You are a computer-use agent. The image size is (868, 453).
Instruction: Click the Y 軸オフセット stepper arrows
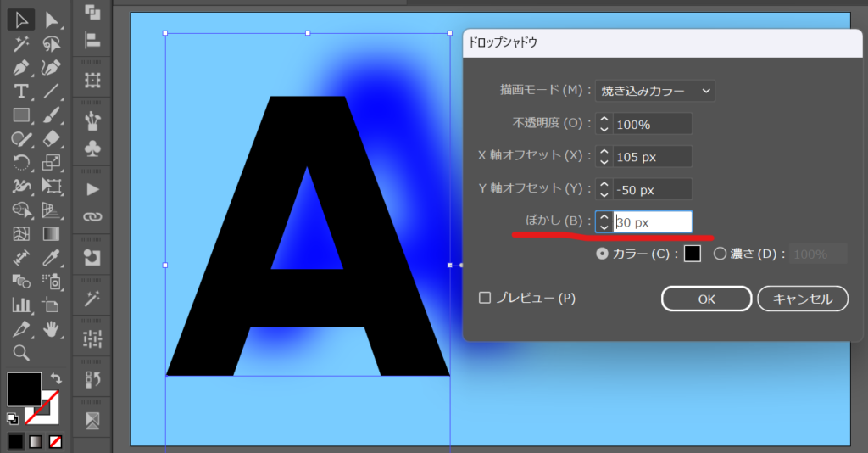coord(604,189)
